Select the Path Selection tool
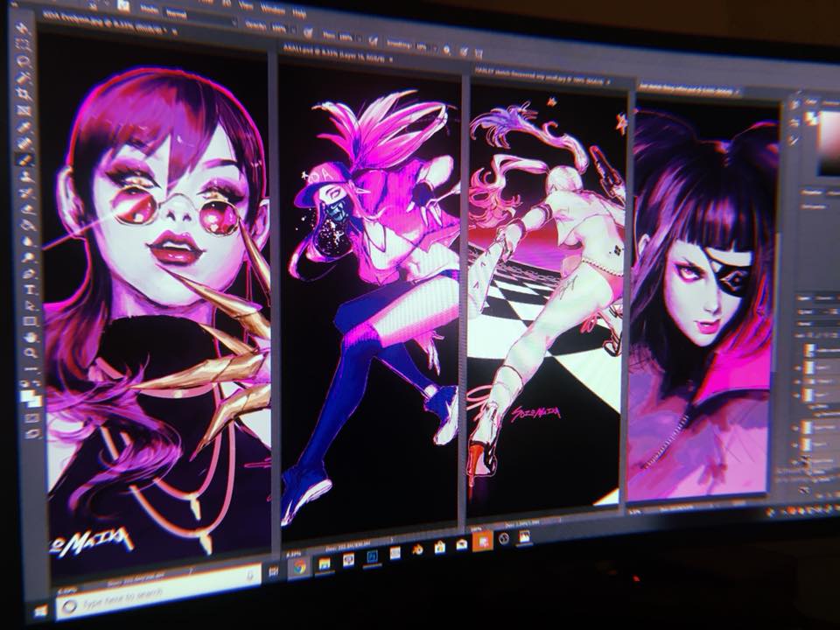The height and width of the screenshot is (630, 840). (31, 306)
